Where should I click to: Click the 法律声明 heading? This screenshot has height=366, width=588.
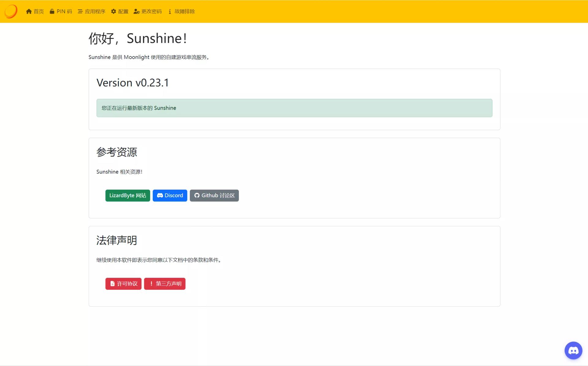[117, 240]
